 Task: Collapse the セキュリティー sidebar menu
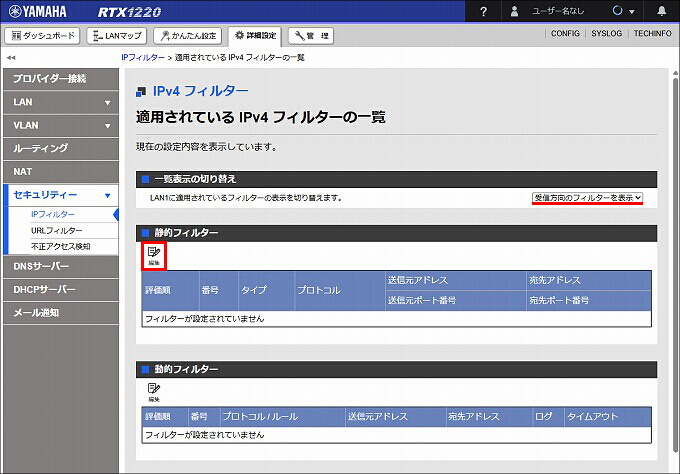tap(61, 195)
